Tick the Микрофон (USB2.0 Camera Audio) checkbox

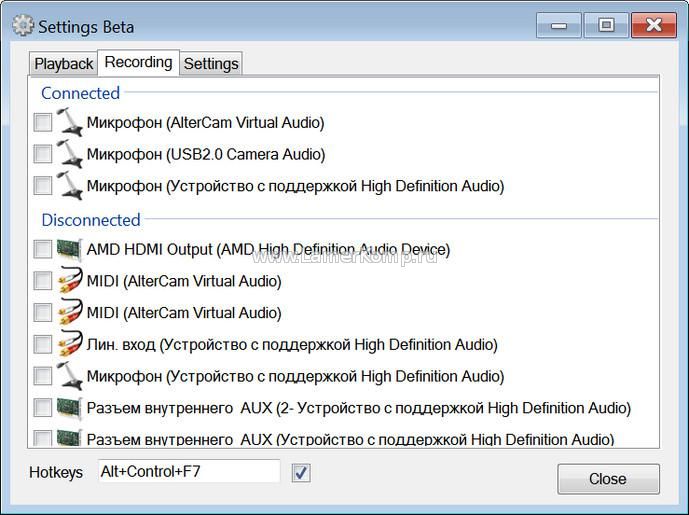(x=43, y=154)
